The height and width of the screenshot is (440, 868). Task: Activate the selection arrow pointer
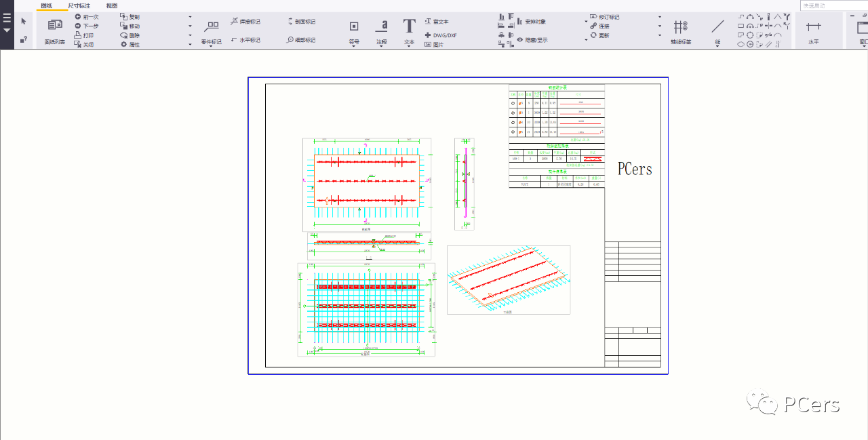point(24,22)
